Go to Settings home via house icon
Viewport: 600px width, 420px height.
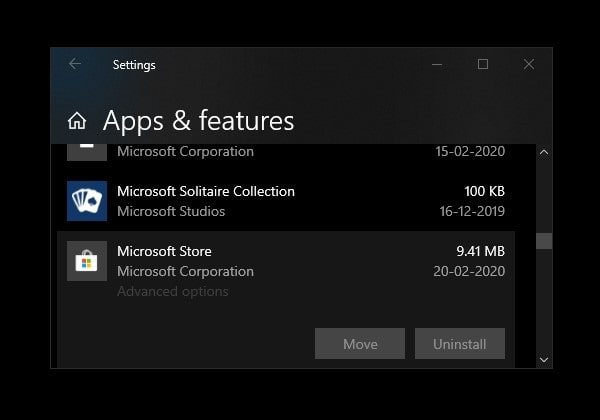pos(77,122)
